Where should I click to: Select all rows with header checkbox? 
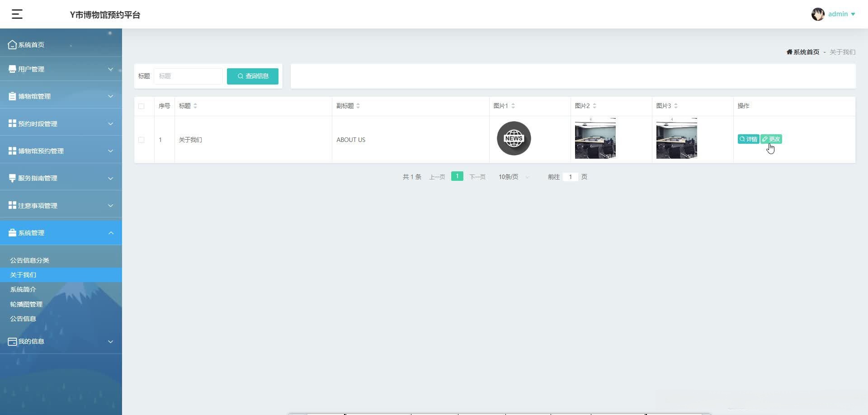142,106
